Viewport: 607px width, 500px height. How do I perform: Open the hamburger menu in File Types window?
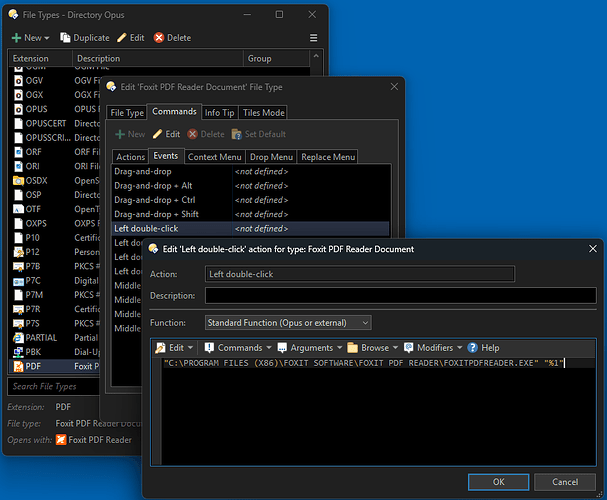coord(314,38)
